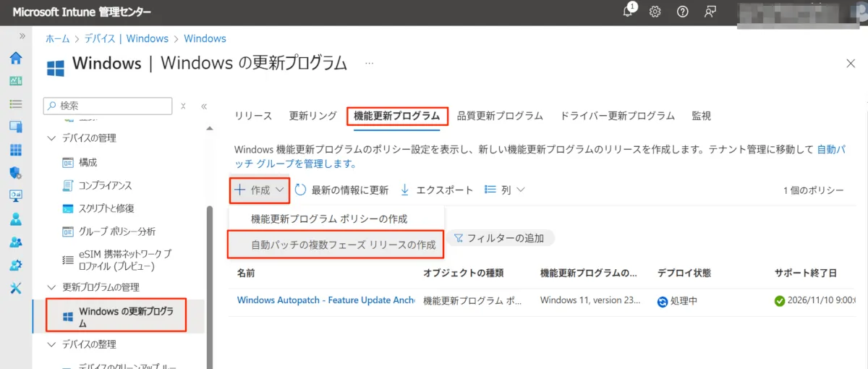Open notifications bell icon
This screenshot has height=369, width=868.
(628, 11)
